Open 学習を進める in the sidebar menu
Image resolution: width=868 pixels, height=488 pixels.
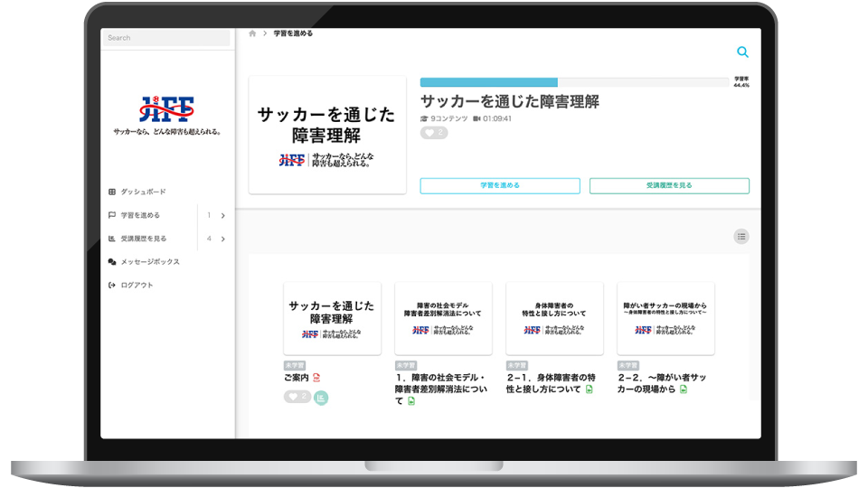point(141,215)
